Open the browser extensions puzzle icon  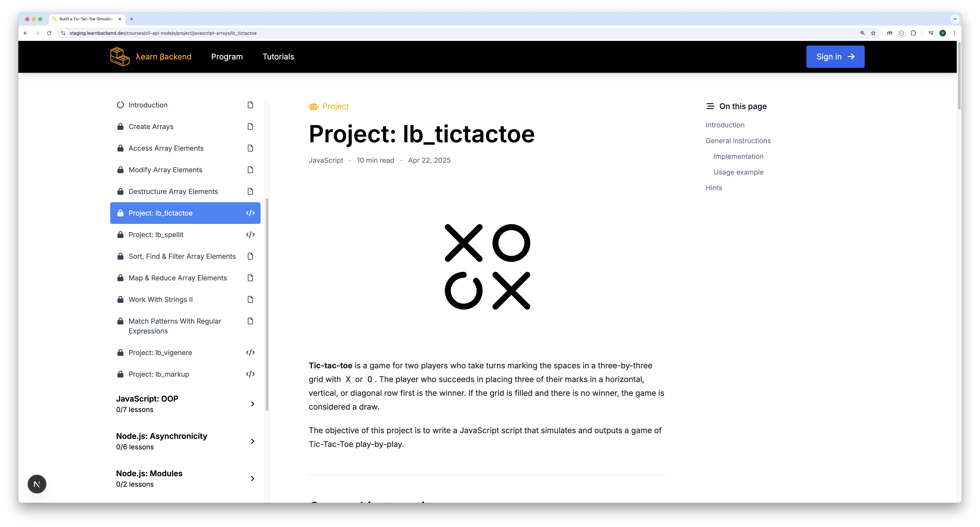(913, 33)
